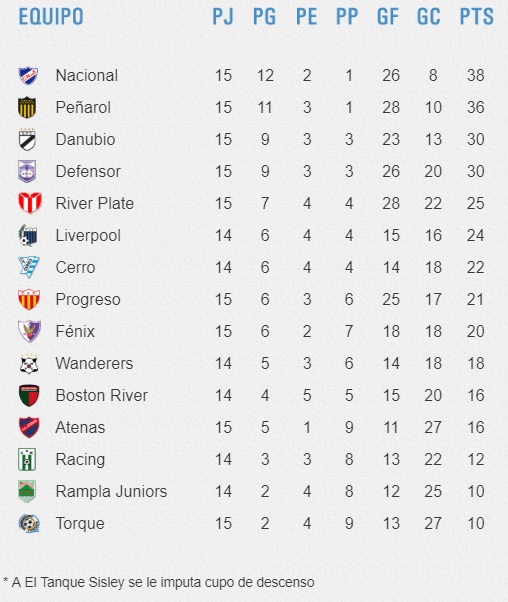Sort by the PTS column header
The image size is (508, 602).
[477, 17]
